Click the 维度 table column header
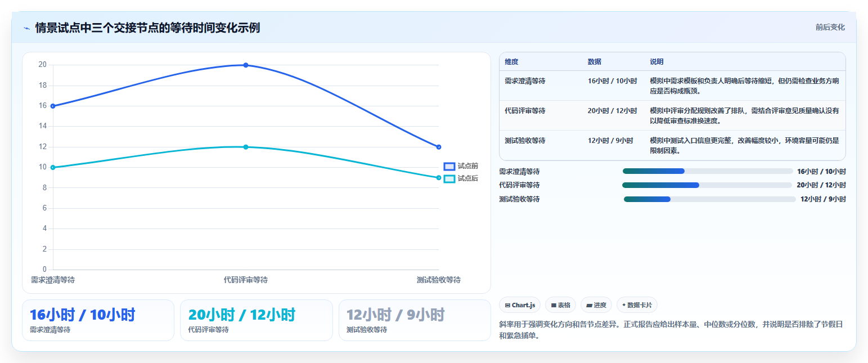Screen dimensions: 868x363 [511, 62]
